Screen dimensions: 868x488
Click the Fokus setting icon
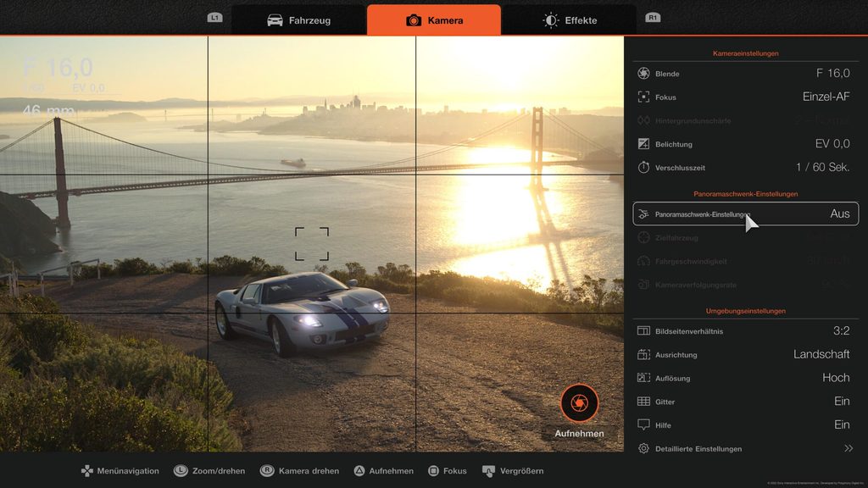643,97
